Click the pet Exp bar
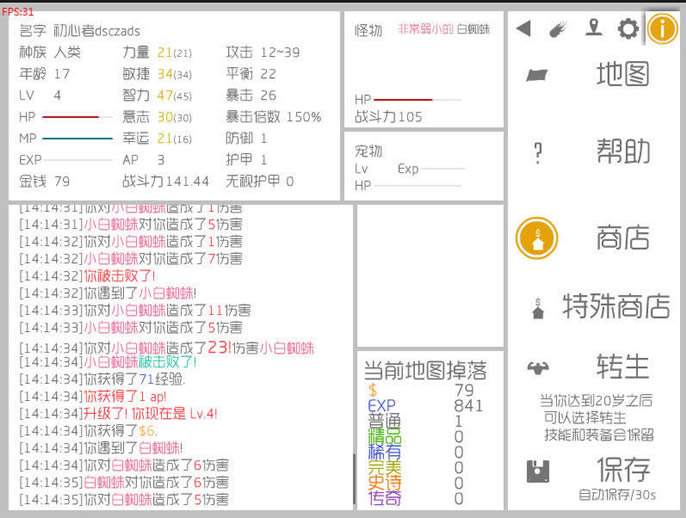Screen dimensions: 686x518 click(442, 168)
